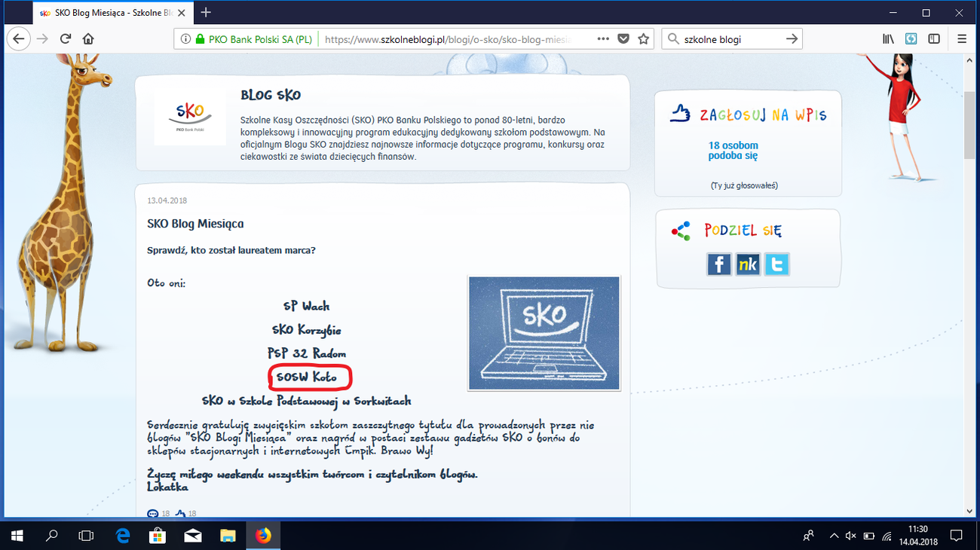Open the Library bookshelf icon
This screenshot has width=980, height=550.
[x=889, y=38]
